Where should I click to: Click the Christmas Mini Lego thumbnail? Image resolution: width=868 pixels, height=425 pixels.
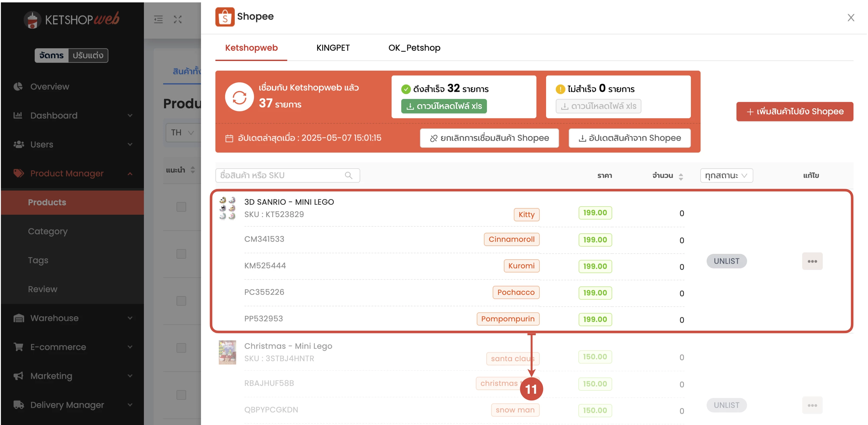click(x=227, y=352)
